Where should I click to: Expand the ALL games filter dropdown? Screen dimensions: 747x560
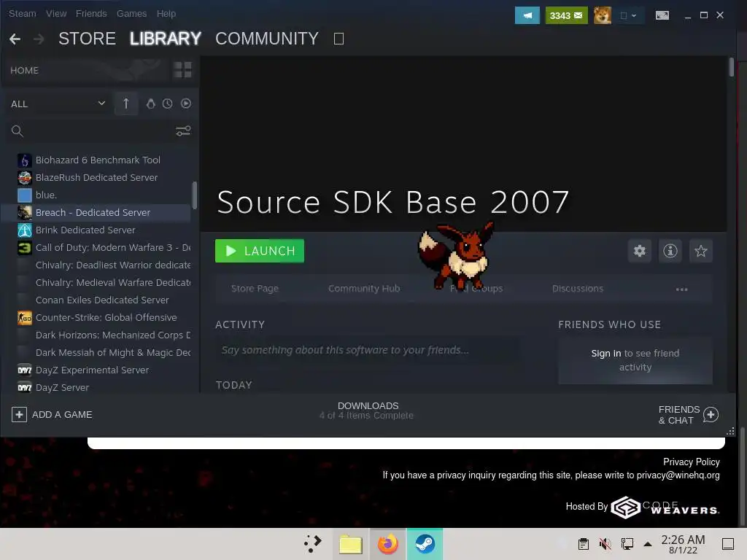pos(58,104)
